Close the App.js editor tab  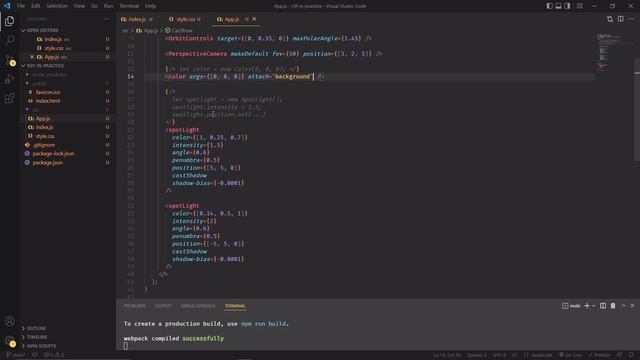pyautogui.click(x=254, y=19)
